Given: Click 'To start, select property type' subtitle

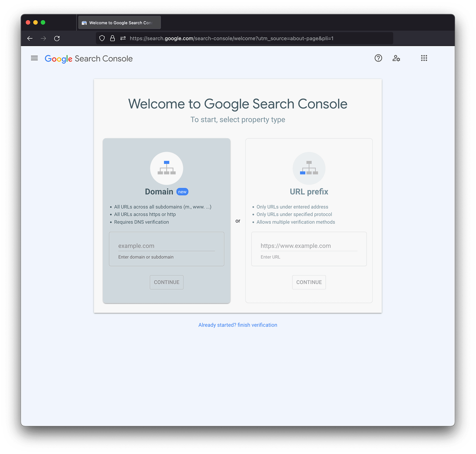Looking at the screenshot, I should pos(238,120).
